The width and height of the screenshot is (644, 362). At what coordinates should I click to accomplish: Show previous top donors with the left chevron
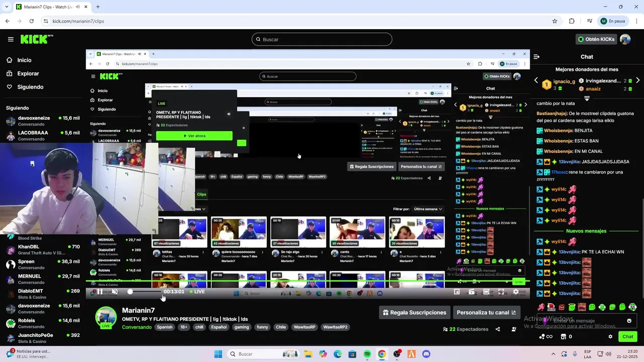tap(536, 80)
